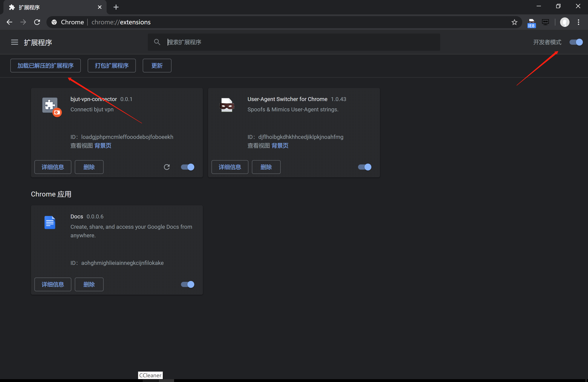Image resolution: width=588 pixels, height=382 pixels.
Task: Bookmark this page with star icon
Action: click(x=514, y=22)
